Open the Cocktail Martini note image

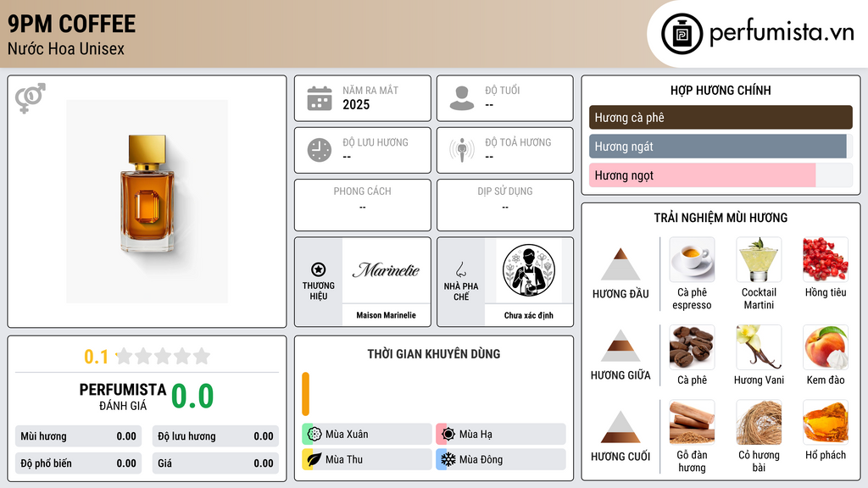pyautogui.click(x=759, y=259)
